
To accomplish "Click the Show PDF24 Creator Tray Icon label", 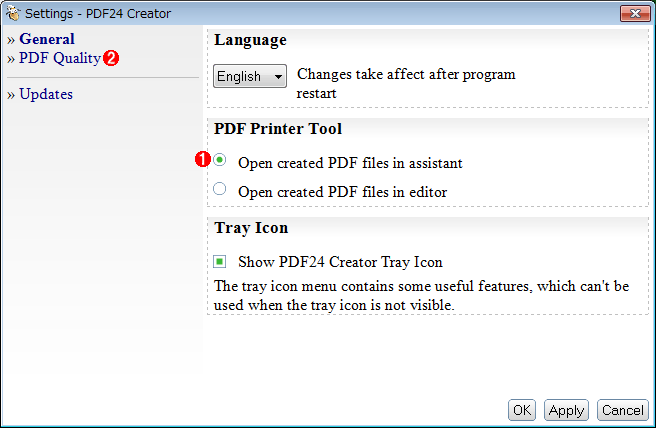I will click(x=340, y=262).
